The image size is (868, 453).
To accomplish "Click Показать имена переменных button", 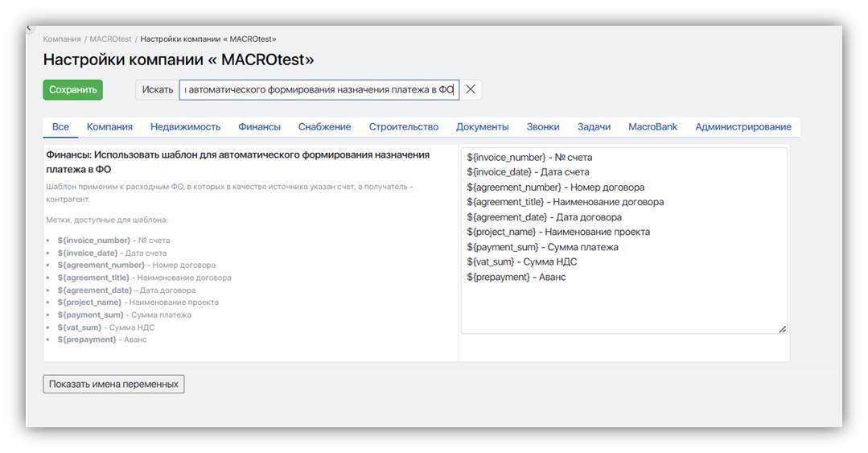I will [x=113, y=384].
